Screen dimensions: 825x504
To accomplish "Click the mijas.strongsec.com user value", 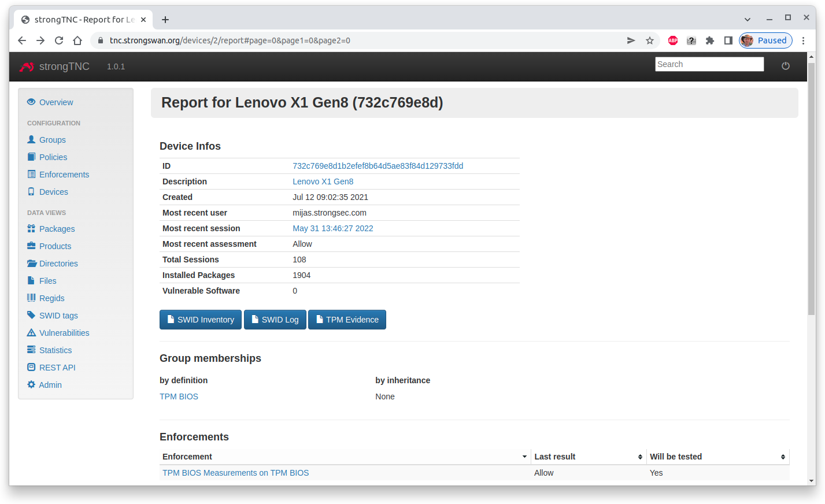I will [330, 213].
